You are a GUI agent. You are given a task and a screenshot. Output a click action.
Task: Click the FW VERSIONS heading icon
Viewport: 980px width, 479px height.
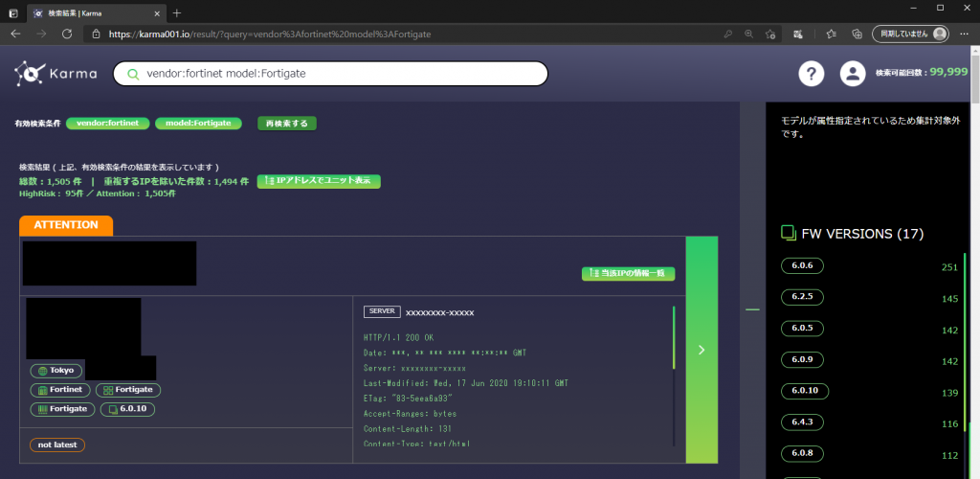[789, 233]
